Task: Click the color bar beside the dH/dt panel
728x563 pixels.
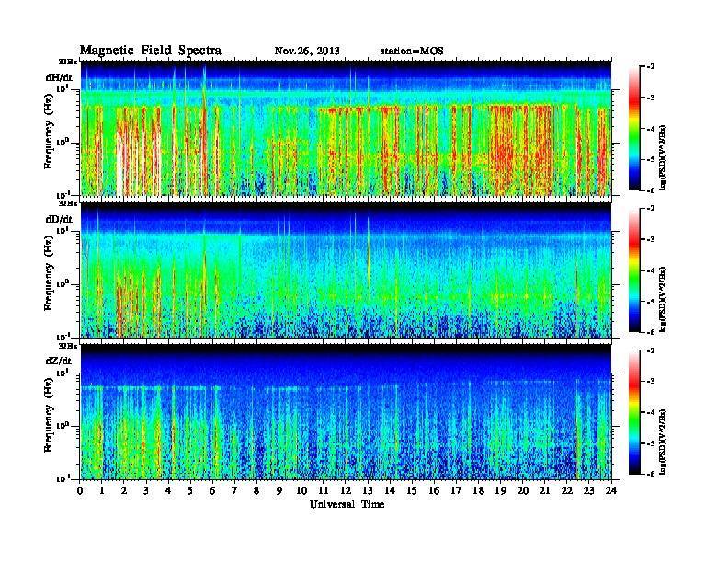Action: tap(633, 128)
